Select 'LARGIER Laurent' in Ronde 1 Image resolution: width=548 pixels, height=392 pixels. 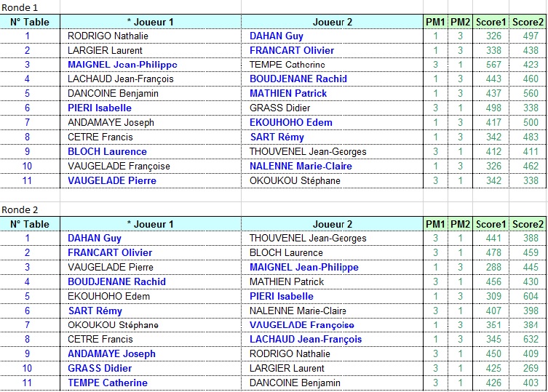[105, 51]
